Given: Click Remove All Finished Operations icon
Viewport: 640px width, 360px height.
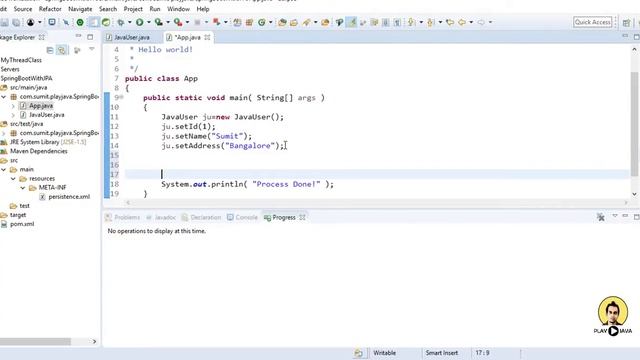Looking at the screenshot, I should (x=600, y=217).
